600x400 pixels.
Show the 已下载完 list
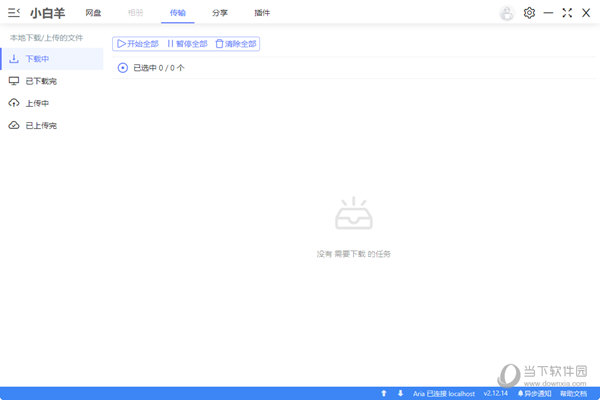pyautogui.click(x=40, y=81)
